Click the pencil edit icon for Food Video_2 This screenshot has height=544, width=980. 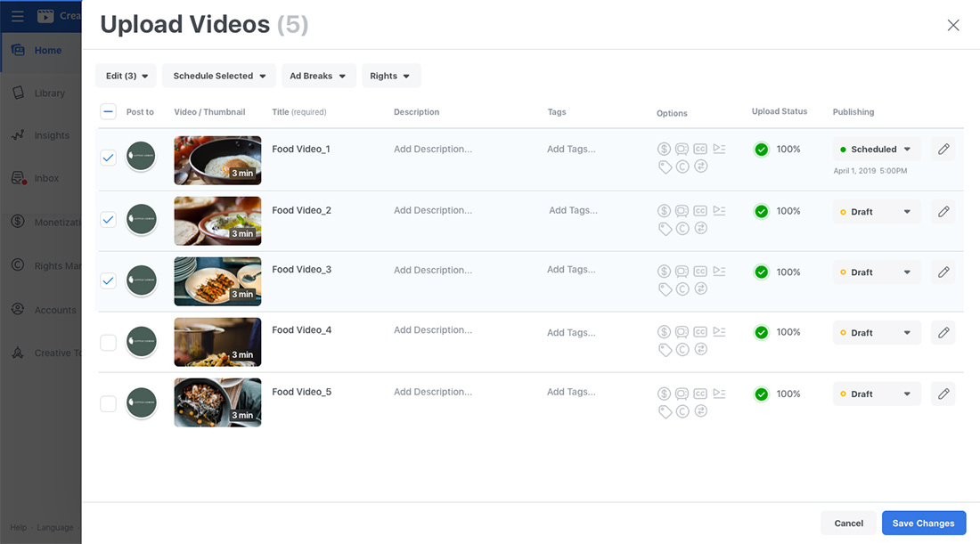click(x=943, y=211)
